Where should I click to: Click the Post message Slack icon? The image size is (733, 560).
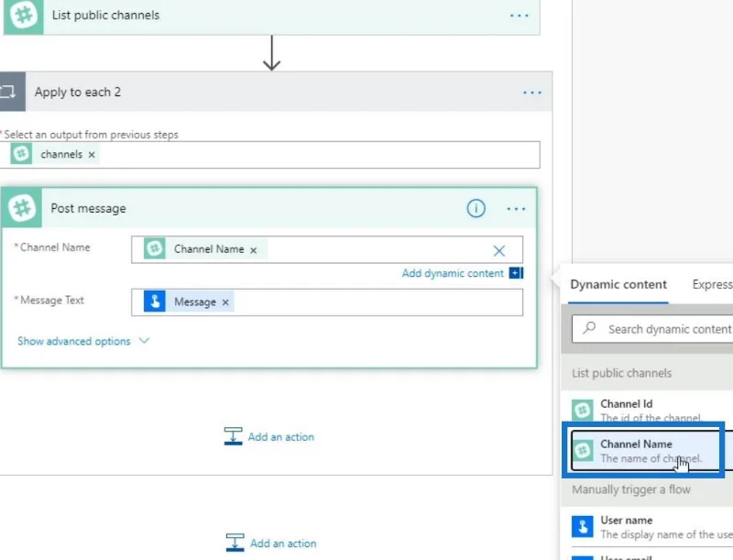tap(22, 208)
